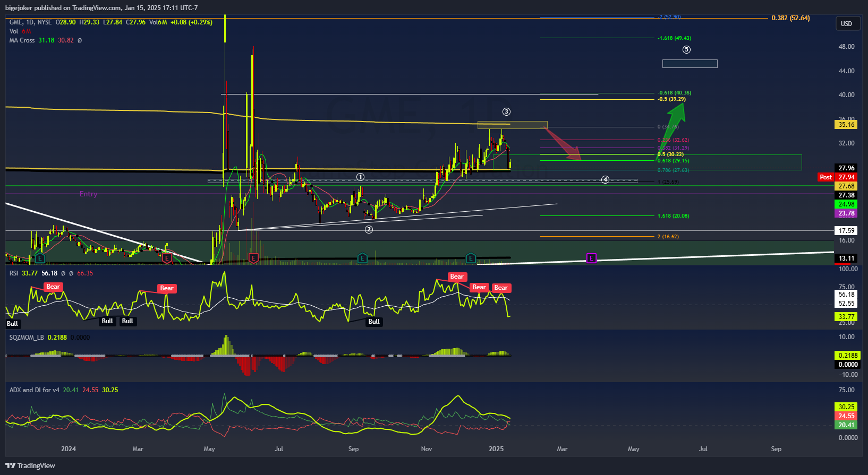This screenshot has height=475, width=868.
Task: Click the Post 27.94 post-market price label
Action: pyautogui.click(x=838, y=177)
